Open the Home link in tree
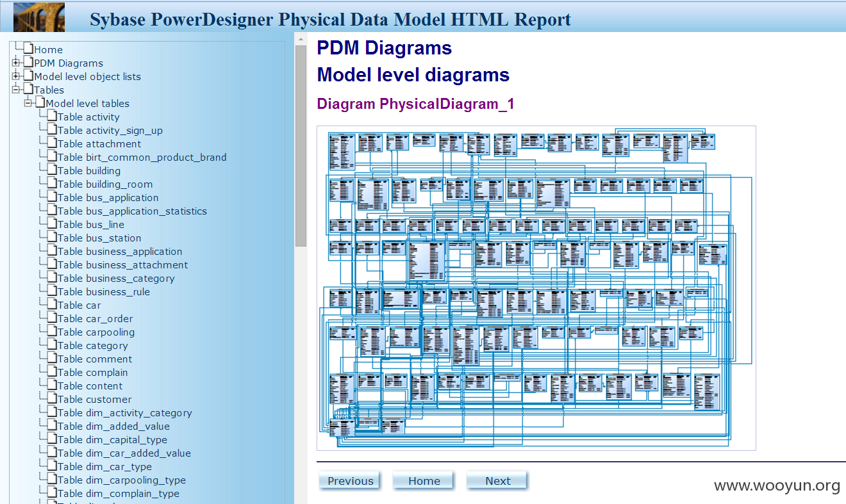The image size is (846, 504). point(49,49)
